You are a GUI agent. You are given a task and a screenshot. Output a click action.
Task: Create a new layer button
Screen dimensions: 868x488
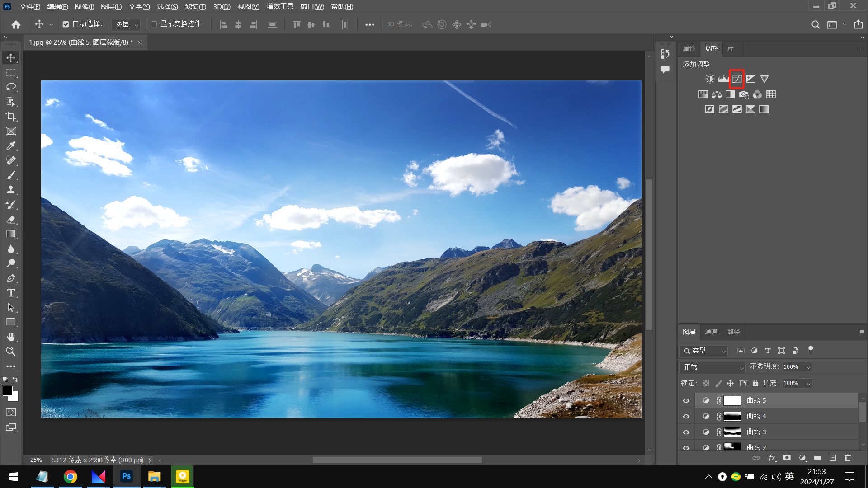(833, 458)
